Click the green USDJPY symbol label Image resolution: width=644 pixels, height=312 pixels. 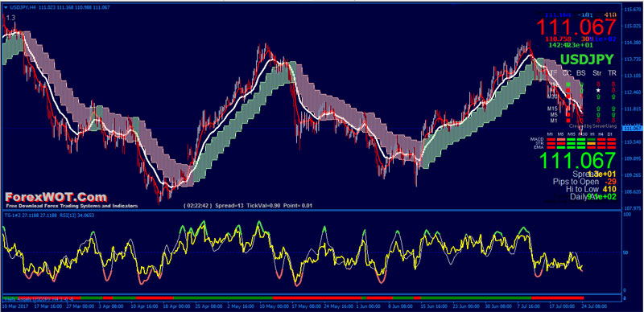pos(588,60)
